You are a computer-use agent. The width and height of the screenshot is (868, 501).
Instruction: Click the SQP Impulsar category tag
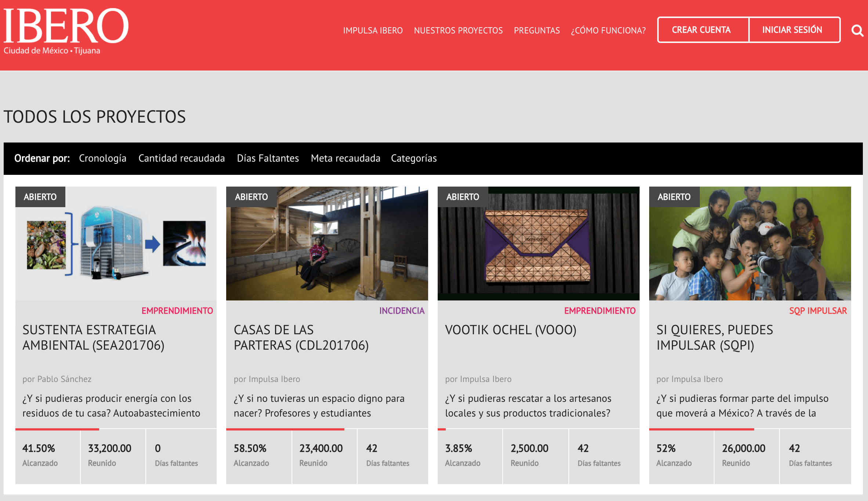pos(818,311)
